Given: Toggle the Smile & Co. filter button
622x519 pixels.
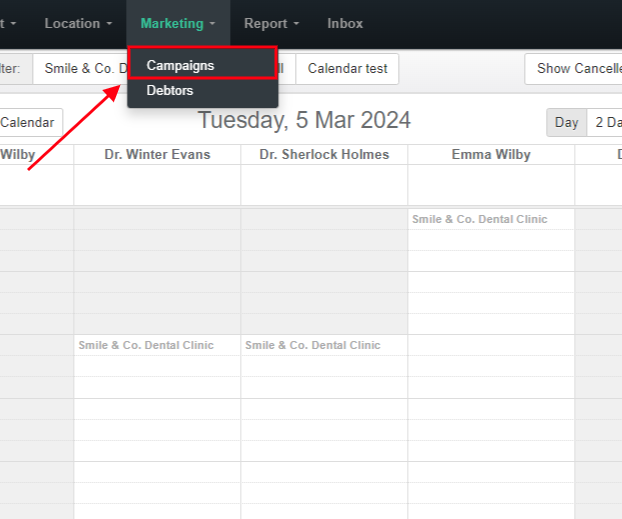Looking at the screenshot, I should pos(80,69).
